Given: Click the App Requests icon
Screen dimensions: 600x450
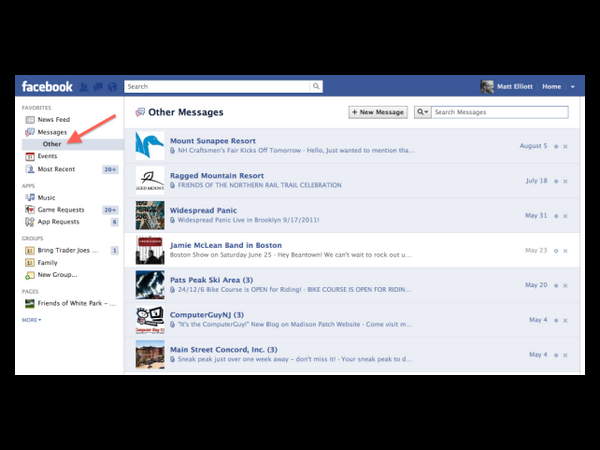Looking at the screenshot, I should pyautogui.click(x=30, y=222).
